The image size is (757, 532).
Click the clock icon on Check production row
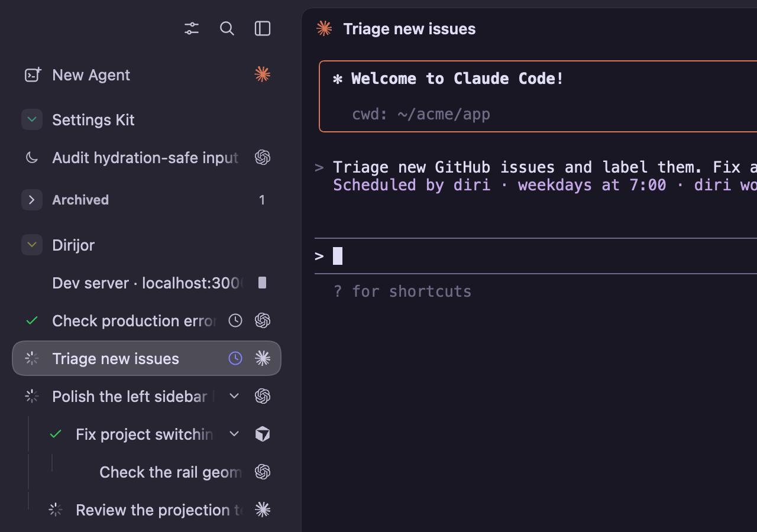(235, 320)
